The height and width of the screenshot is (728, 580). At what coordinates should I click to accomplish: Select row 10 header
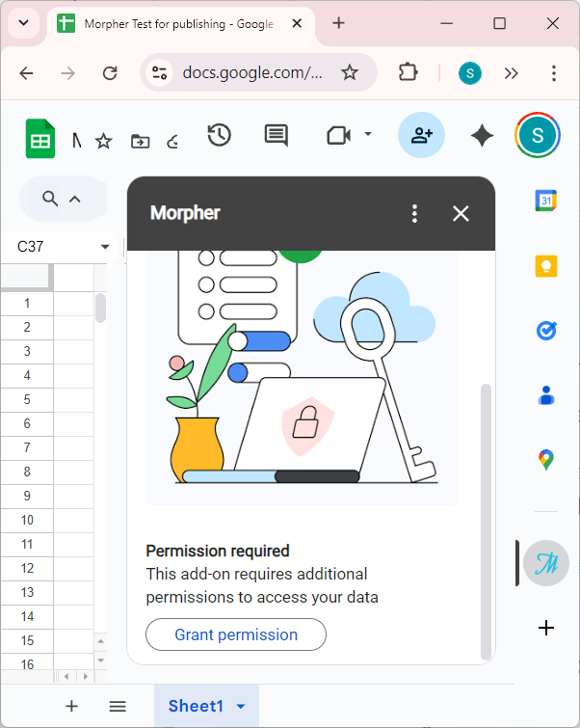click(27, 520)
